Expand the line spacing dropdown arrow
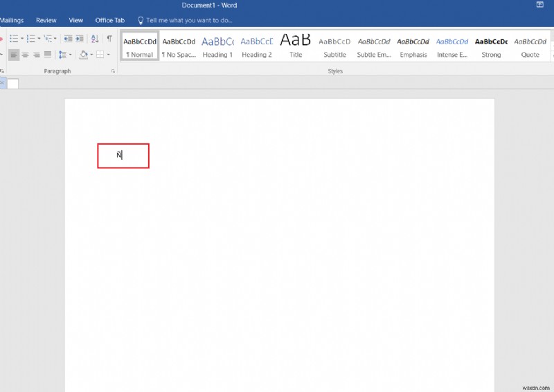Screen dimensions: 554x392 (71, 55)
